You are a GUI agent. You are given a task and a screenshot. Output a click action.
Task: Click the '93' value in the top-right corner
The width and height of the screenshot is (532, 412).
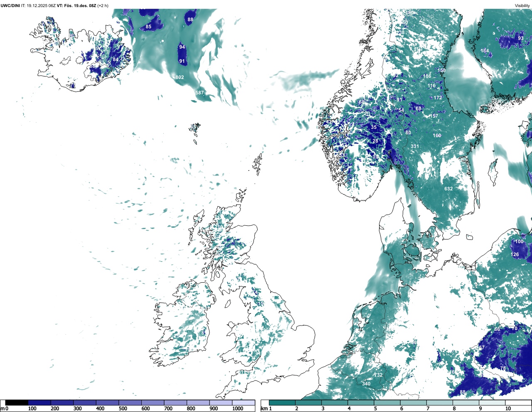tap(521, 38)
